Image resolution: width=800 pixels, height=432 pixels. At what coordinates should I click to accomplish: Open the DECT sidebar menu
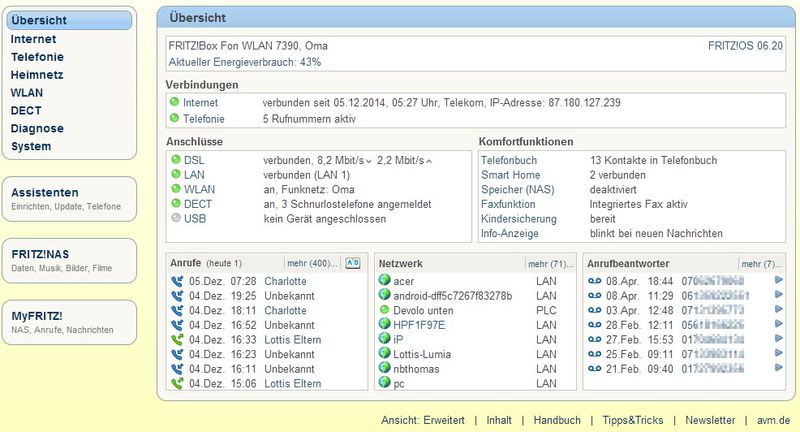[26, 111]
